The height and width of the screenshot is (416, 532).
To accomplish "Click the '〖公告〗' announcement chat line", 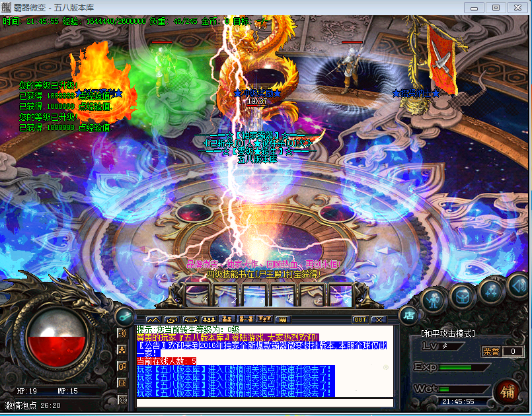I will click(262, 349).
